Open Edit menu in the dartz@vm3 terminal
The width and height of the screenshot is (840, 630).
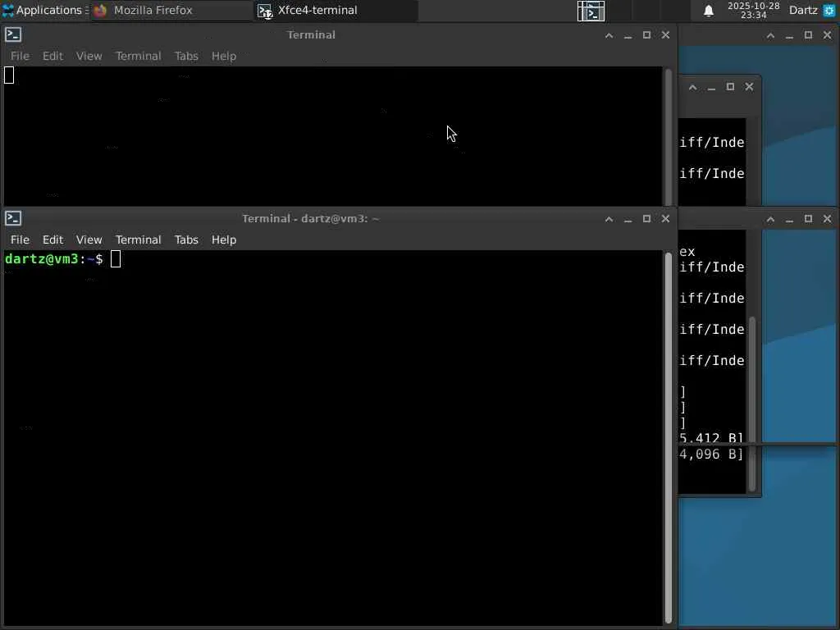click(x=52, y=240)
